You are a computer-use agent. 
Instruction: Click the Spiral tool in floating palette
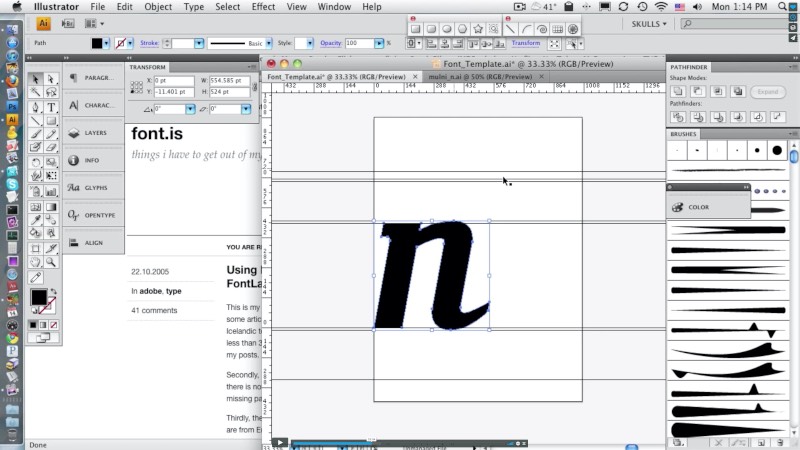click(542, 29)
